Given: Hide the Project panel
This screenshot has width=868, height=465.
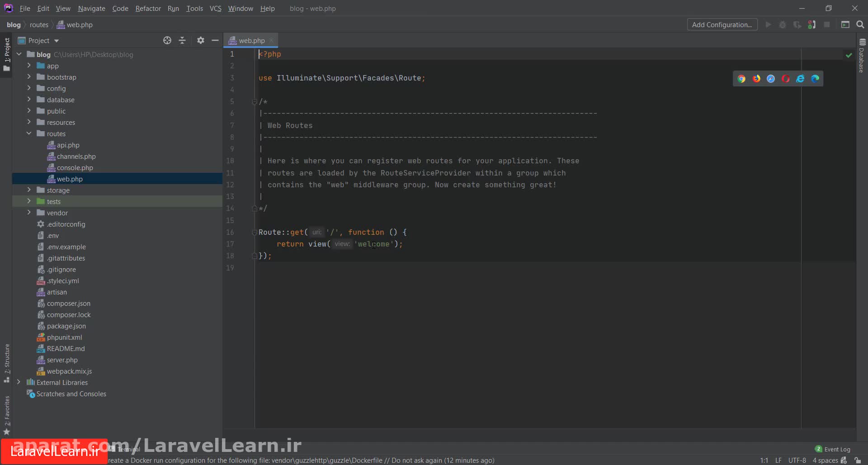Looking at the screenshot, I should pos(215,41).
